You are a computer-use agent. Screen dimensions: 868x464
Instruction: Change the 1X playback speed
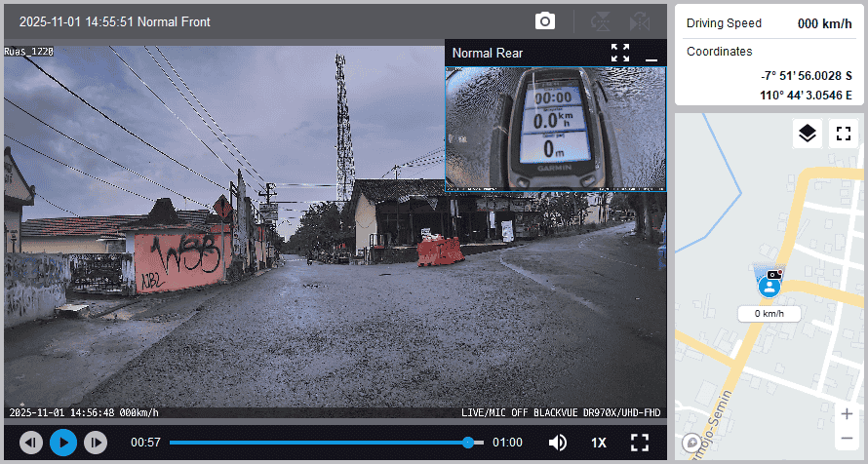tap(599, 443)
